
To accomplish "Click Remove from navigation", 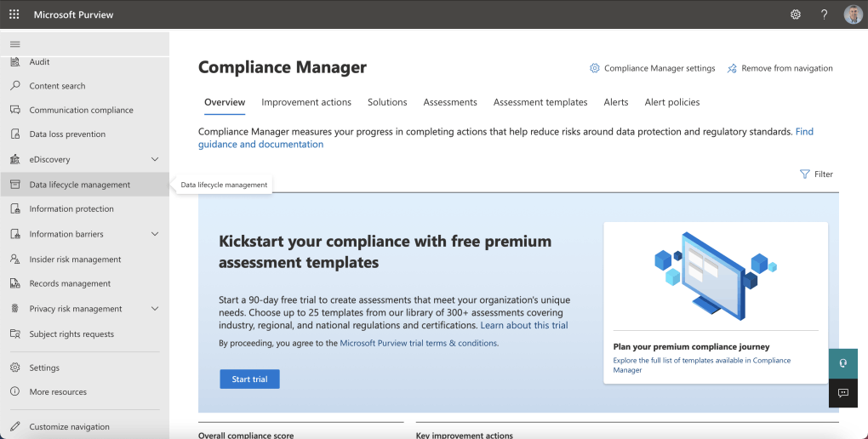I will click(x=779, y=69).
